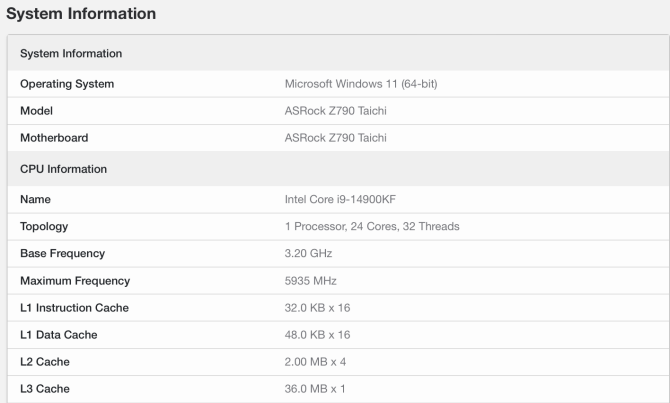Image resolution: width=670 pixels, height=403 pixels.
Task: Click the Maximum Frequency row label
Action: 75,281
